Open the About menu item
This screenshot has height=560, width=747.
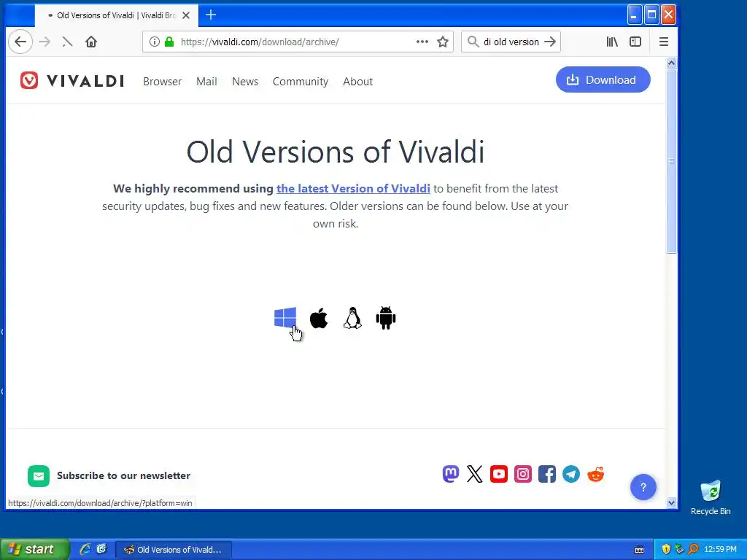[357, 82]
